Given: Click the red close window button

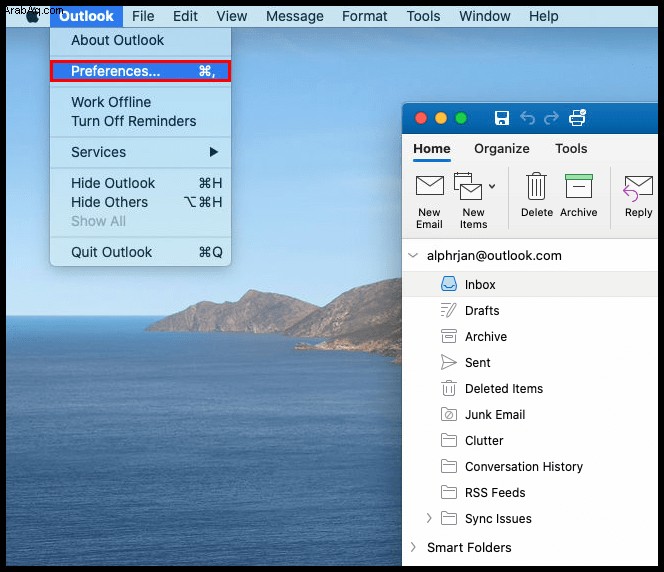Looking at the screenshot, I should click(421, 118).
